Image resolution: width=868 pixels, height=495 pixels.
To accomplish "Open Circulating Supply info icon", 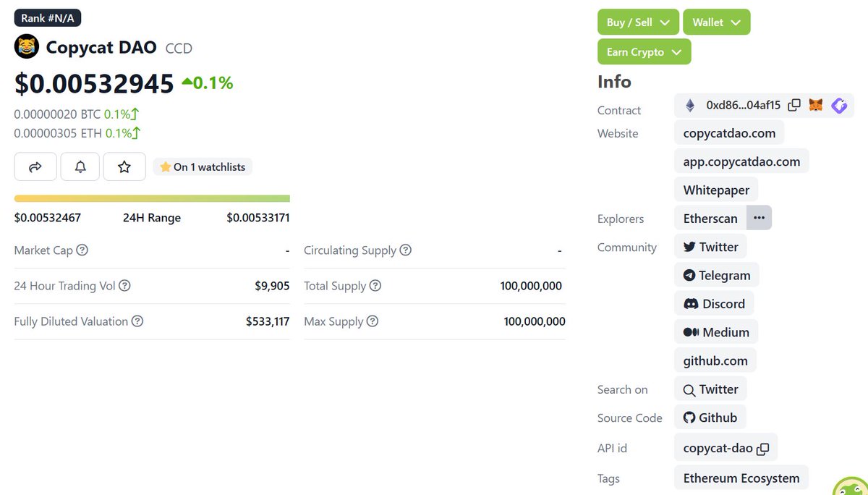I will pyautogui.click(x=406, y=250).
